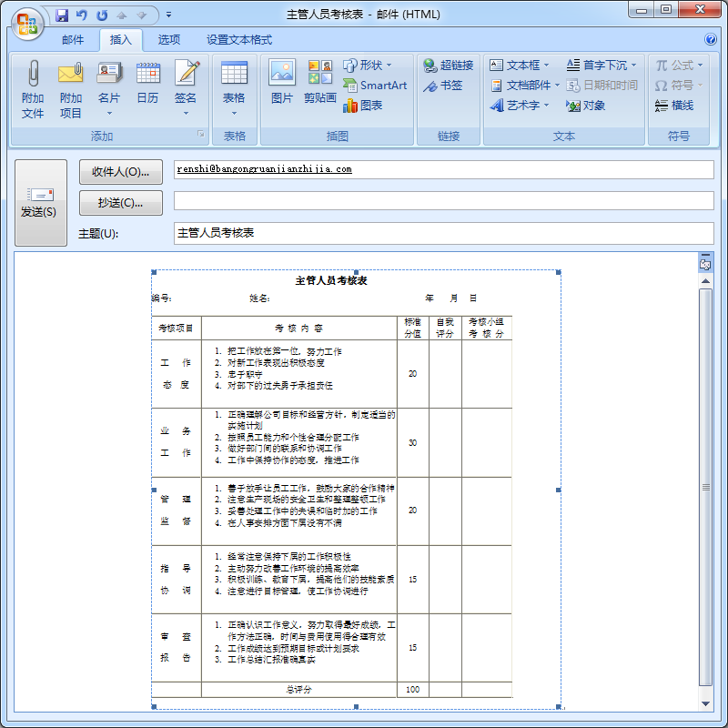Click the 考核内容 column header

tap(299, 329)
